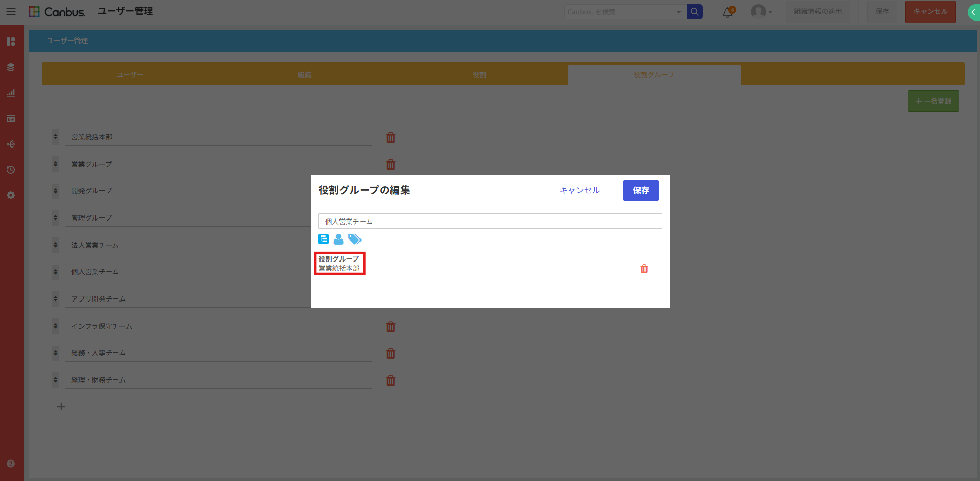
Task: Click the blue user icon in the dialog
Action: pos(338,239)
